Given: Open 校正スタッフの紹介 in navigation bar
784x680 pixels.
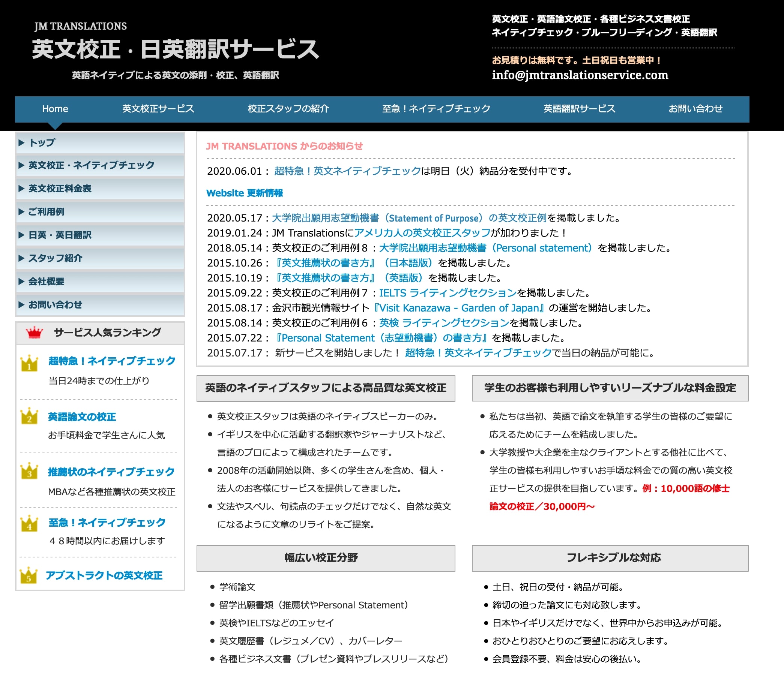Looking at the screenshot, I should (288, 109).
